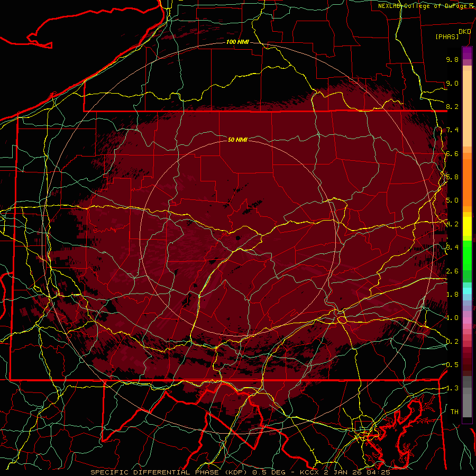Click the KCCX station identifier in caption
The height and width of the screenshot is (476, 476).
click(x=309, y=472)
